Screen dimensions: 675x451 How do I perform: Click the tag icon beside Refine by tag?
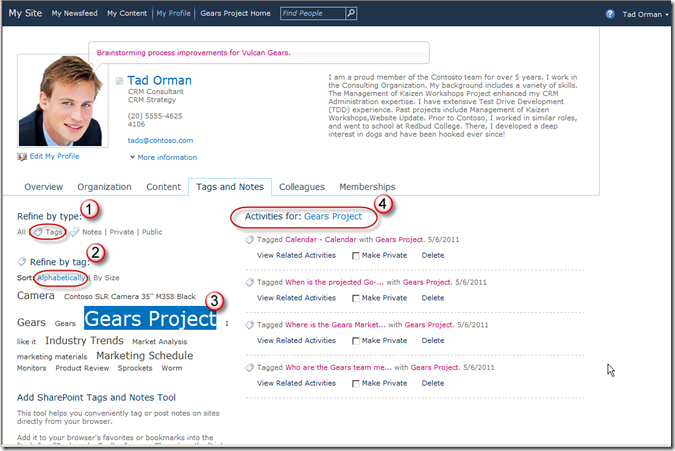click(x=22, y=262)
